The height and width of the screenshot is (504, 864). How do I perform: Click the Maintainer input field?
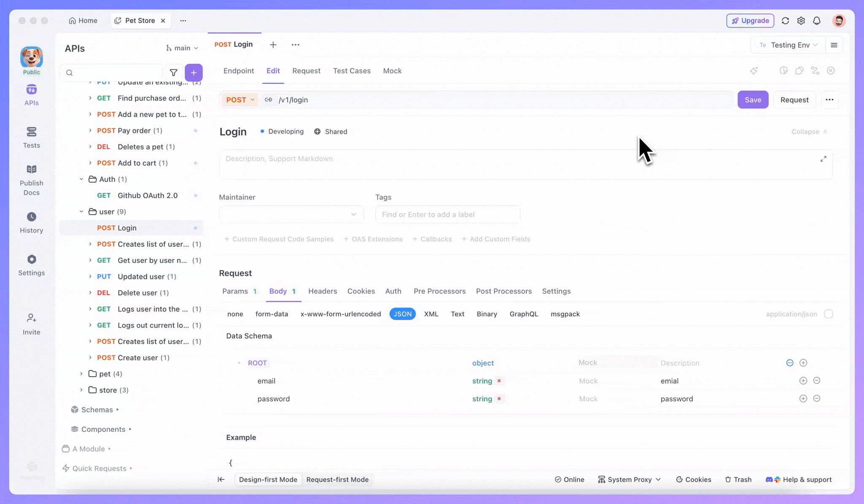point(291,214)
